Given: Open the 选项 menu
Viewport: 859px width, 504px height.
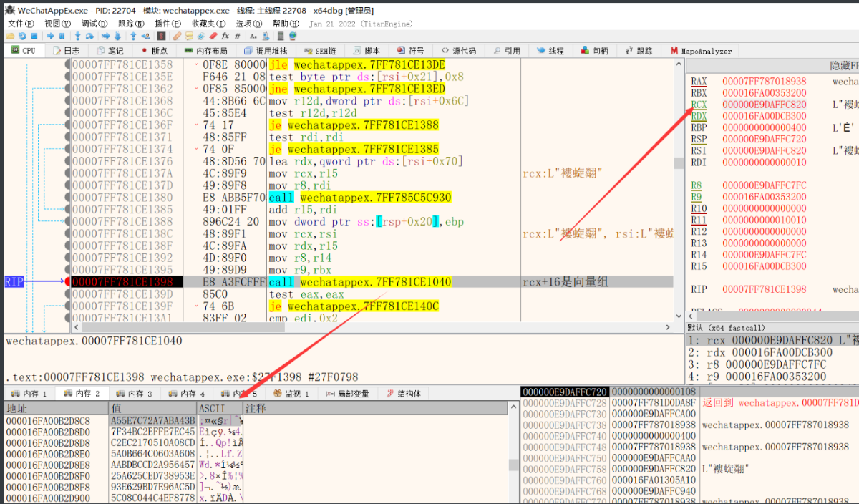Looking at the screenshot, I should point(249,24).
